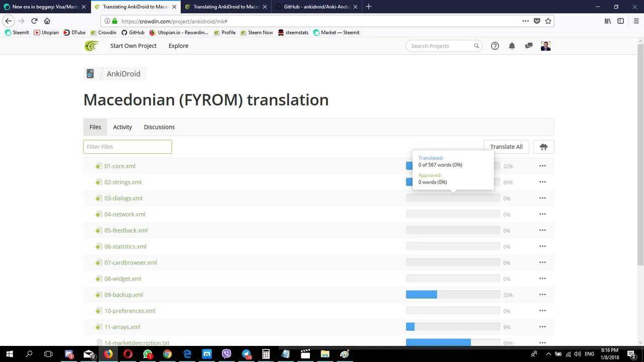Open Start Own Project menu item
The height and width of the screenshot is (362, 644).
pyautogui.click(x=133, y=46)
